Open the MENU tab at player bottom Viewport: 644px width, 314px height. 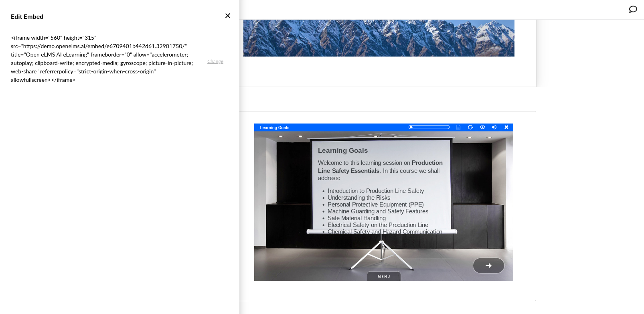pos(384,276)
